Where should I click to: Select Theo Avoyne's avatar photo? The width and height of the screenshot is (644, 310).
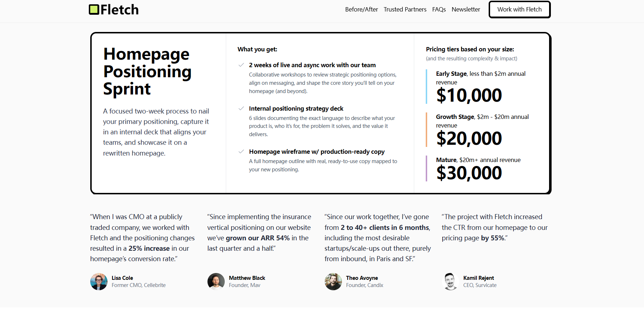333,282
